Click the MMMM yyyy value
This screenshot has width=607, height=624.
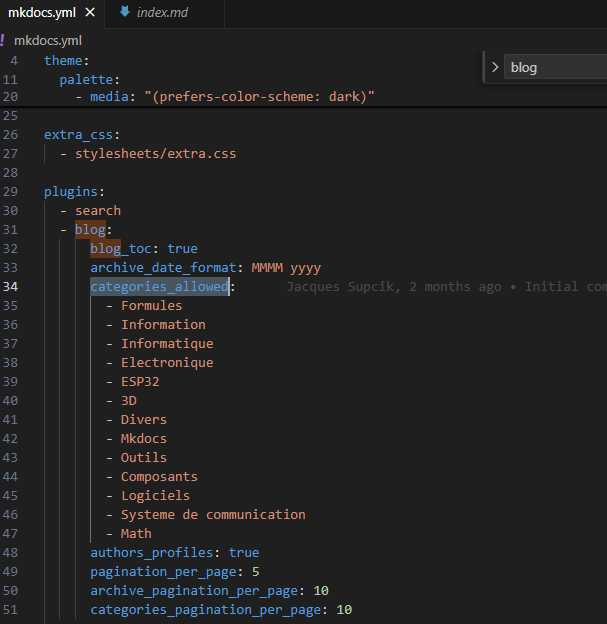click(x=286, y=268)
